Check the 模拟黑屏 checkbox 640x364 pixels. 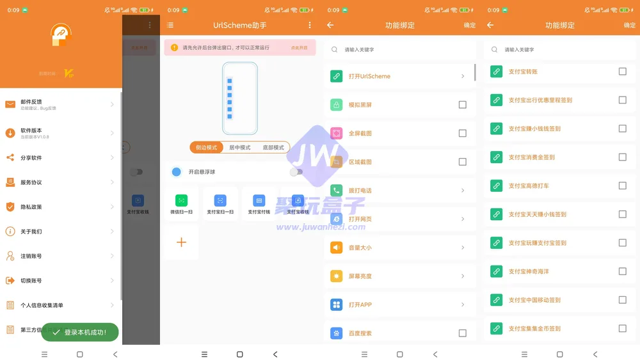coord(463,104)
